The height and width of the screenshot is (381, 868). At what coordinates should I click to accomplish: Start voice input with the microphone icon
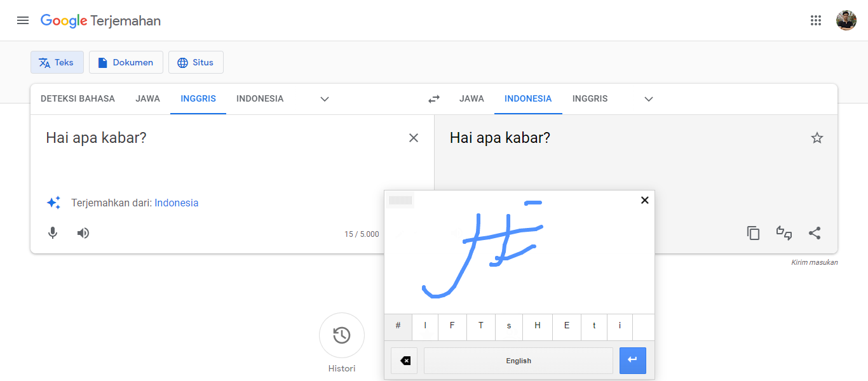tap(53, 233)
